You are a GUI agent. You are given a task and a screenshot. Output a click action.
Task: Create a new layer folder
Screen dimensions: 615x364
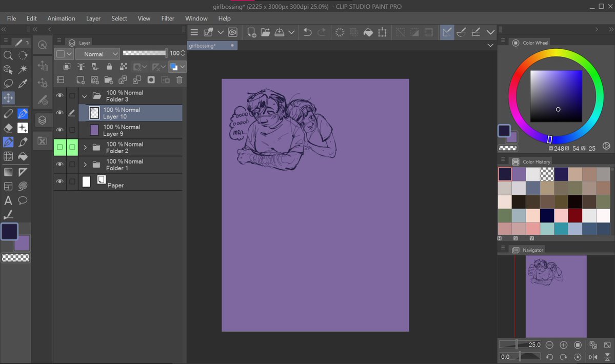[109, 80]
